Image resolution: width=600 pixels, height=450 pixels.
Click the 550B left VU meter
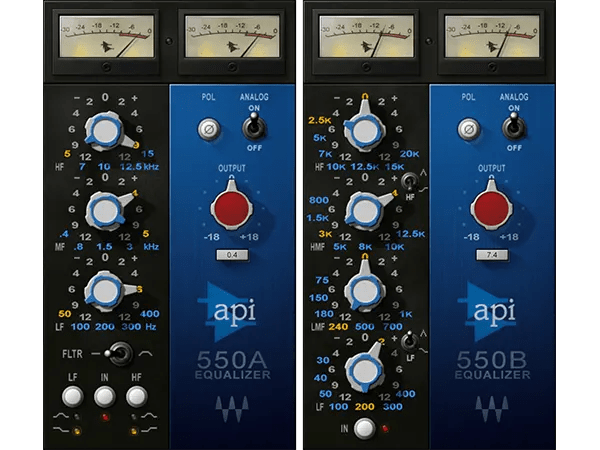367,36
